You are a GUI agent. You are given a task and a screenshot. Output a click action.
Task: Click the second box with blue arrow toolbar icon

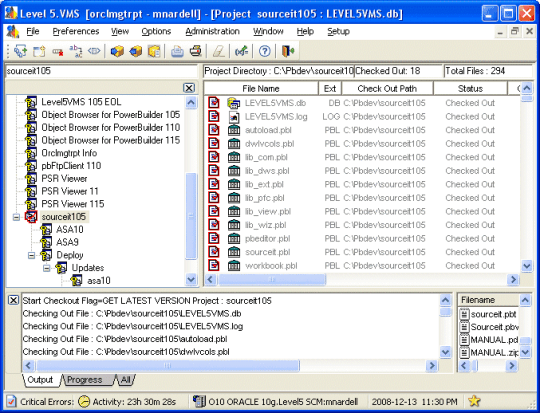(x=135, y=51)
